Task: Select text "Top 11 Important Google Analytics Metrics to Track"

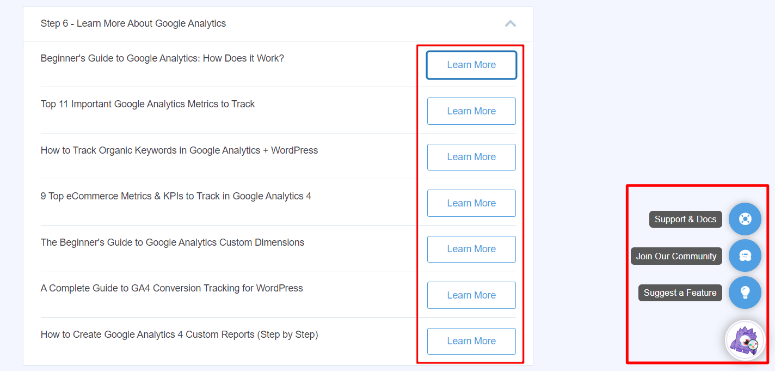Action: [x=148, y=104]
